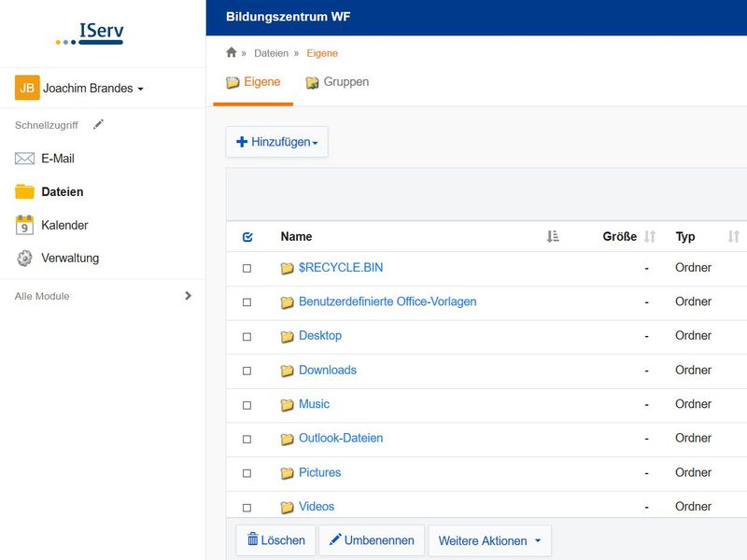Switch to the Eigene tab
This screenshot has width=747, height=560.
(x=253, y=82)
